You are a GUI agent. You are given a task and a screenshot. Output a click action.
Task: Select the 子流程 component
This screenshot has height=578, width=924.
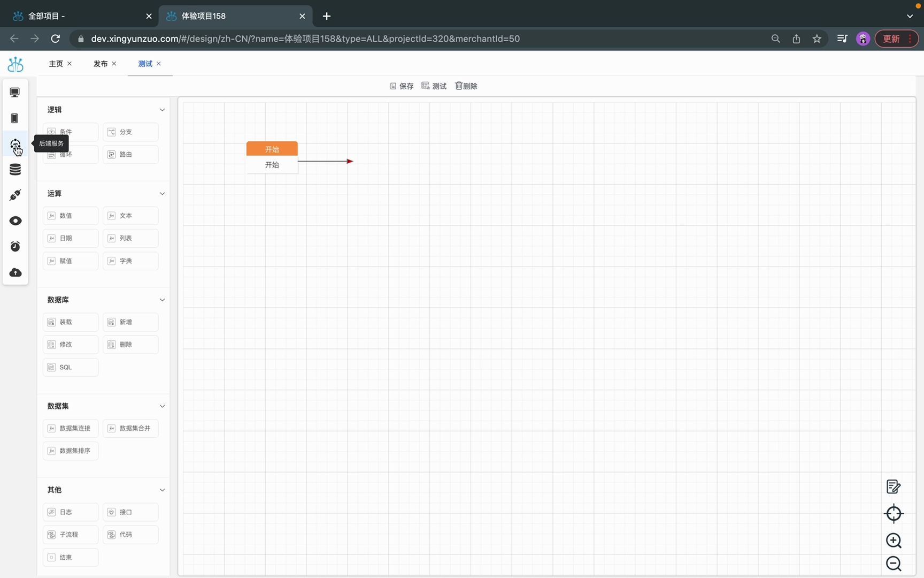71,535
